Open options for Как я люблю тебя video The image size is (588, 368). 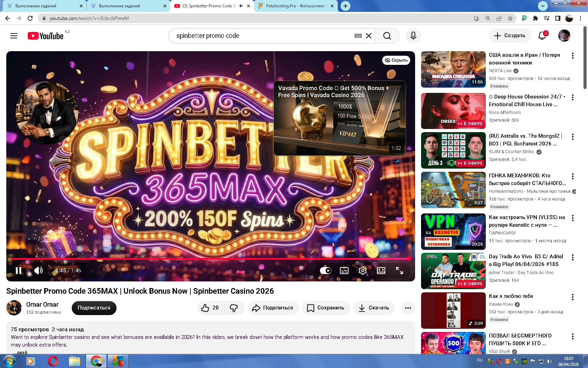coord(573,297)
